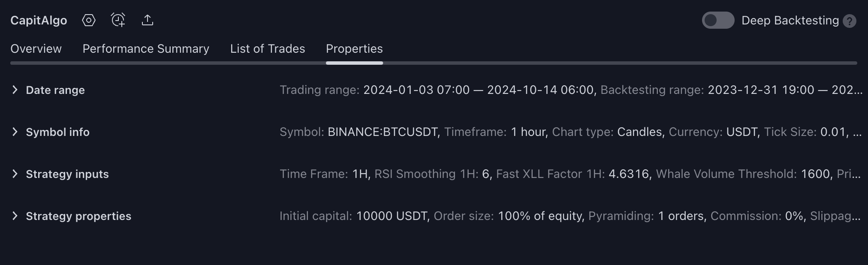Expand the Strategy properties chevron
Image resolution: width=868 pixels, height=265 pixels.
click(x=15, y=216)
